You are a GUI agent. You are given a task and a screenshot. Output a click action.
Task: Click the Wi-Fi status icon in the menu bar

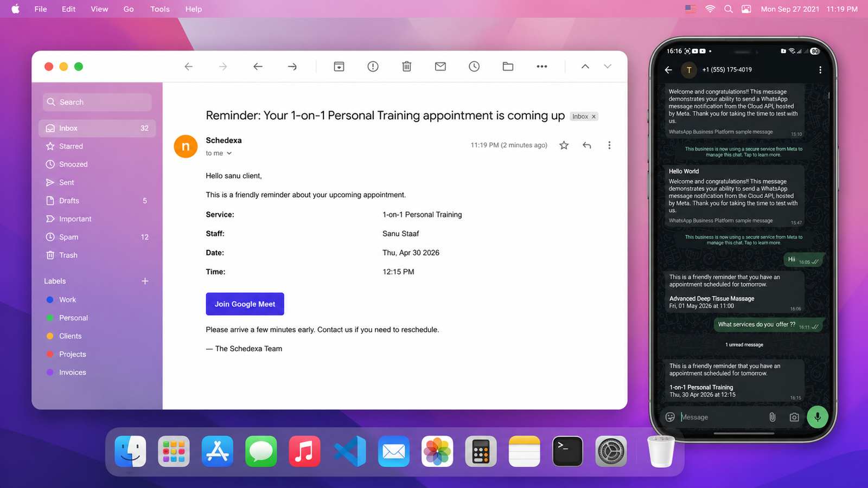click(710, 9)
